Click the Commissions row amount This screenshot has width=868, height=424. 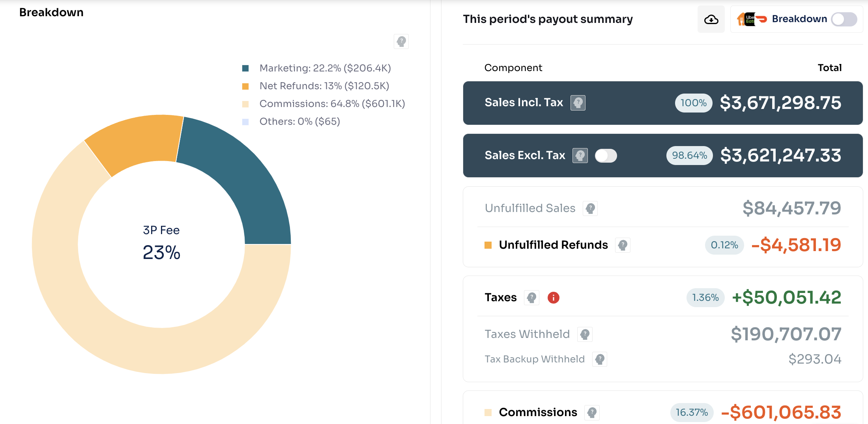tap(781, 413)
